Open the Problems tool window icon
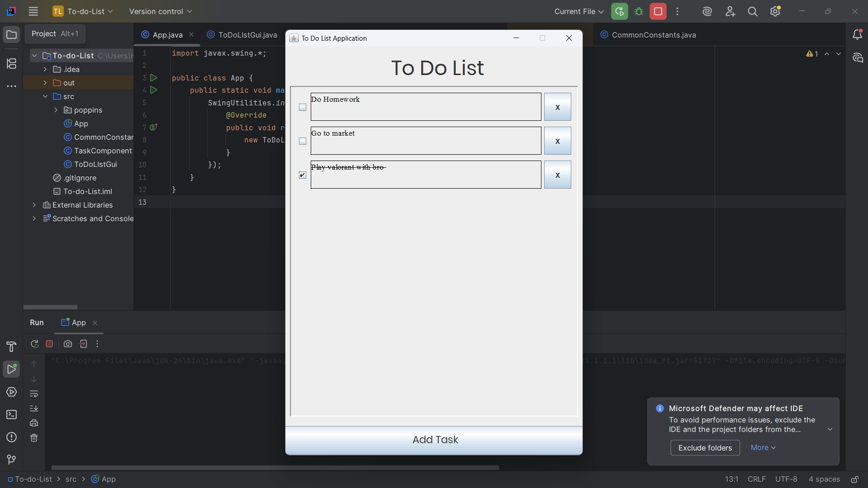The image size is (868, 488). [12, 437]
